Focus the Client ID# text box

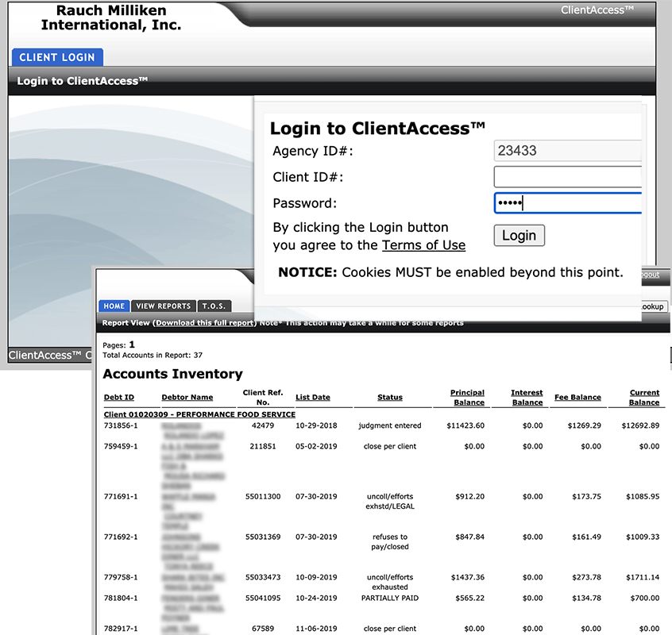click(x=567, y=177)
